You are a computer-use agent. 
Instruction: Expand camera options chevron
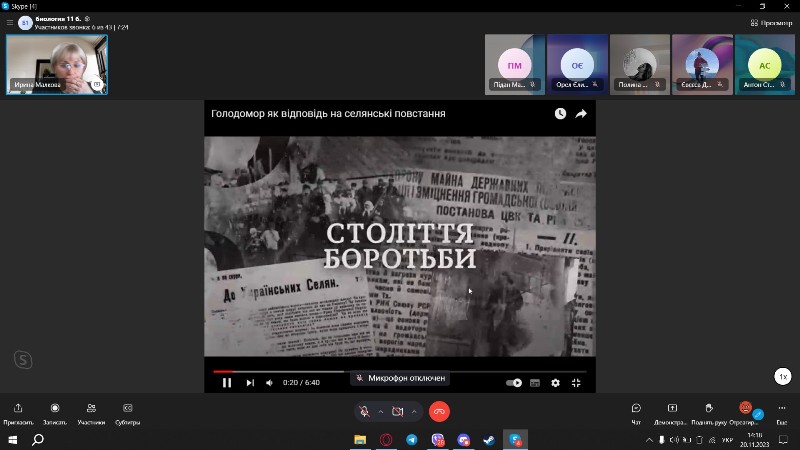414,412
